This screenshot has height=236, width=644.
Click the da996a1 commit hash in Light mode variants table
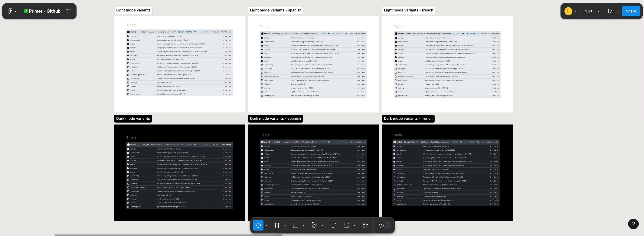point(206,32)
